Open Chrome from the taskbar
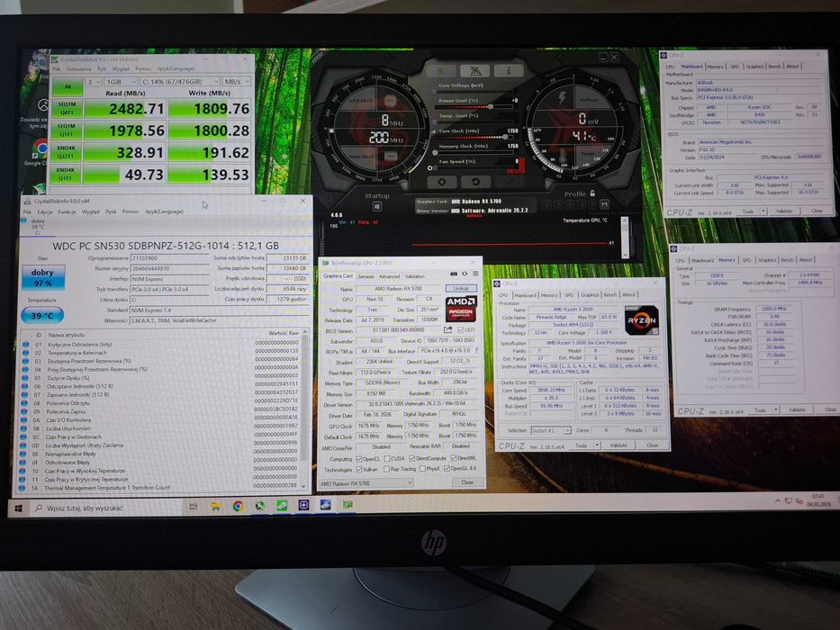Screen dimensions: 840x630 tap(238, 506)
